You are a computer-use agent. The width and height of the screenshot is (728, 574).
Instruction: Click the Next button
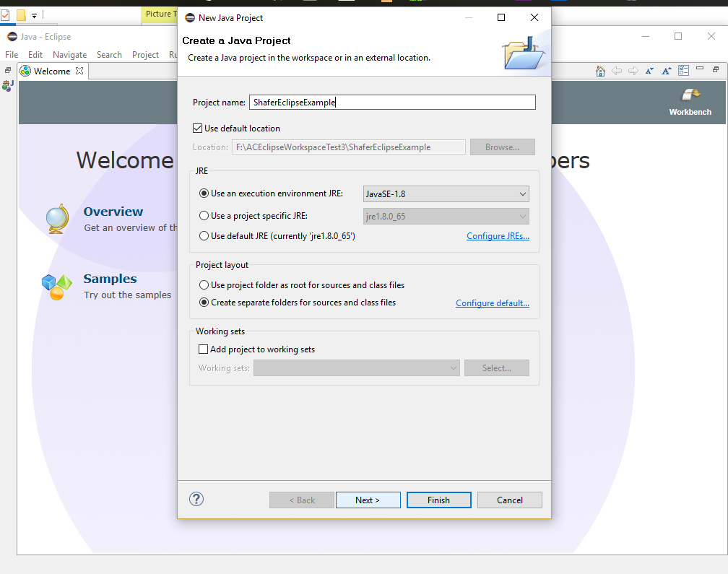click(368, 500)
